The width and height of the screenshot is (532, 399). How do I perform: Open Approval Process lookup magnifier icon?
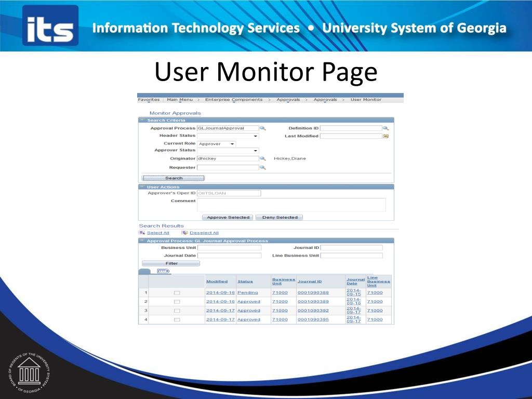pyautogui.click(x=262, y=128)
